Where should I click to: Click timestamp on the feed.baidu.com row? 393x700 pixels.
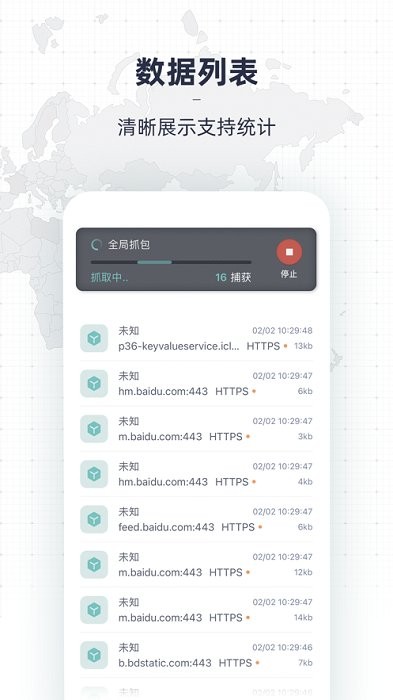point(282,512)
